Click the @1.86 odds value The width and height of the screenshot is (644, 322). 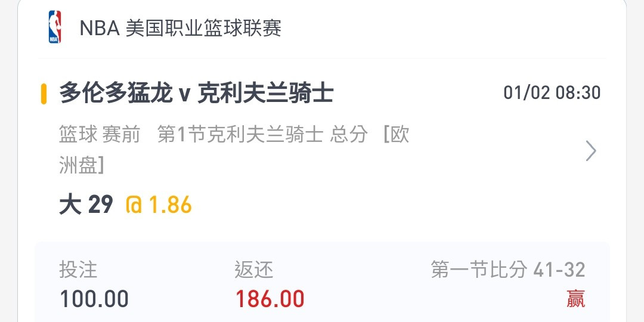coord(159,205)
